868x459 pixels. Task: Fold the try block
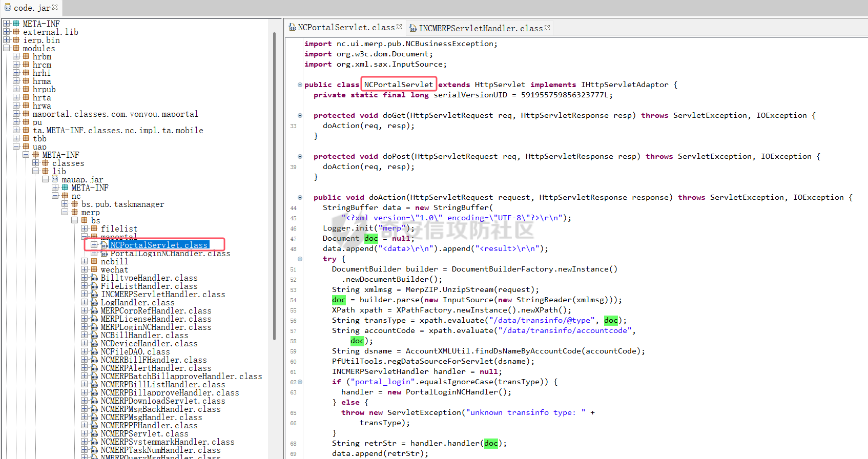(x=300, y=259)
